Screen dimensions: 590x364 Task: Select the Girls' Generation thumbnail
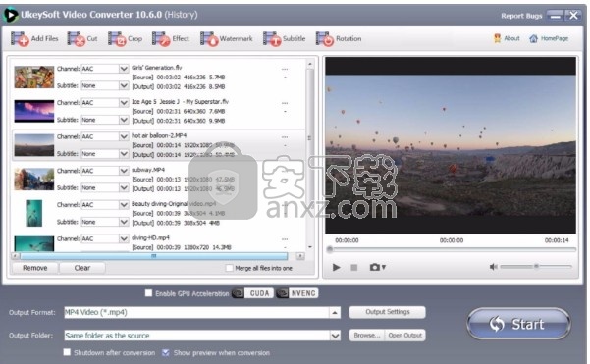click(33, 78)
